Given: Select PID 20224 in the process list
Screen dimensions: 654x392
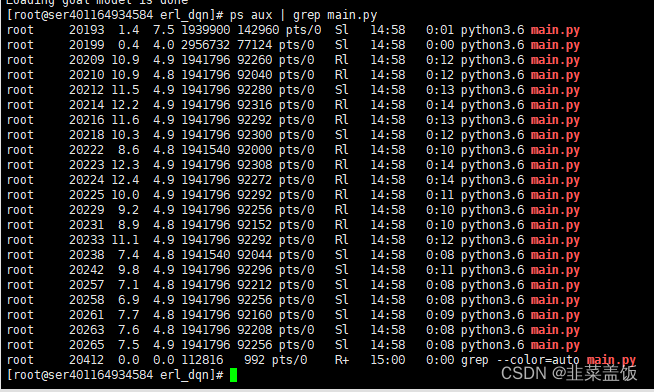Looking at the screenshot, I should tap(86, 180).
